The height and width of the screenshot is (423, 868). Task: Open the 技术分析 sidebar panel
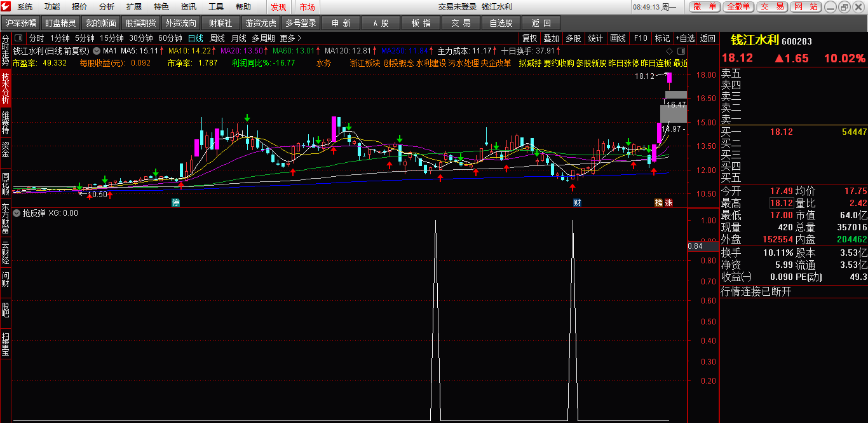click(x=6, y=88)
